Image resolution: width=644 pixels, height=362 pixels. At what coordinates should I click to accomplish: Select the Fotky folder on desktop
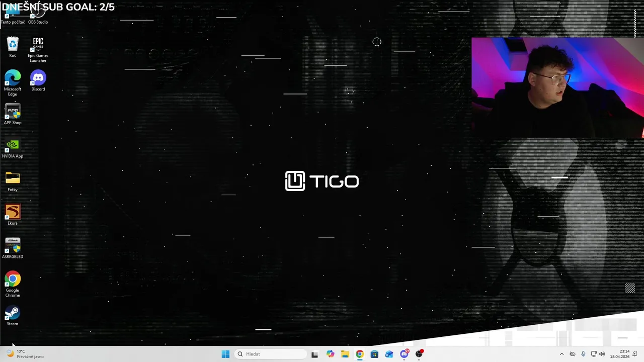(x=13, y=182)
